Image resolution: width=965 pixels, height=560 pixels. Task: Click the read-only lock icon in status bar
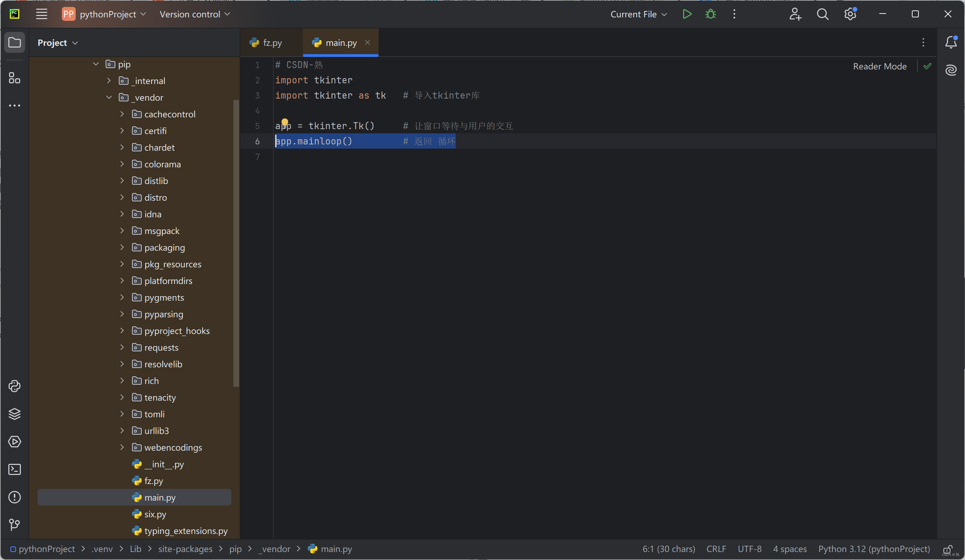947,549
